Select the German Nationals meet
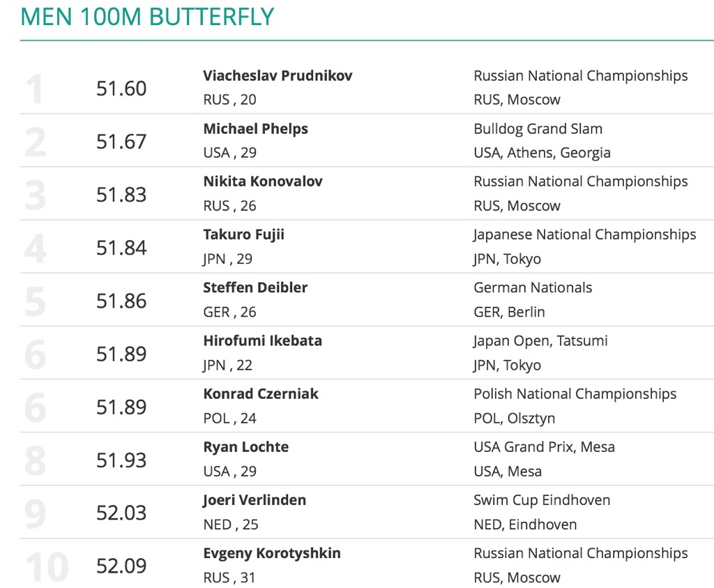The height and width of the screenshot is (588, 714). click(533, 287)
